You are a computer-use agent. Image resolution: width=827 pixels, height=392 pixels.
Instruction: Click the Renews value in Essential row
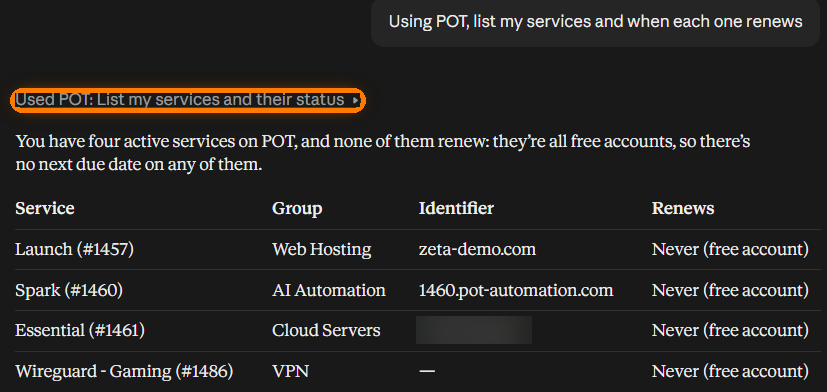tap(730, 331)
